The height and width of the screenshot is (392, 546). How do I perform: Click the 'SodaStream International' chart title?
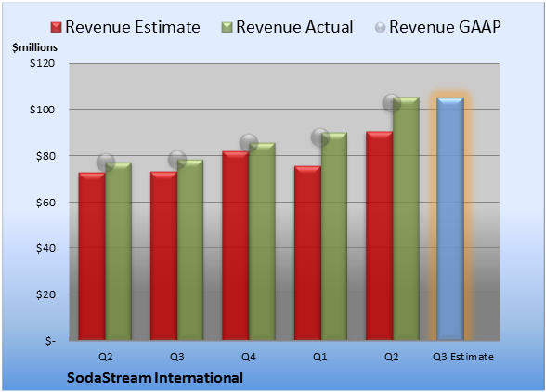(155, 378)
